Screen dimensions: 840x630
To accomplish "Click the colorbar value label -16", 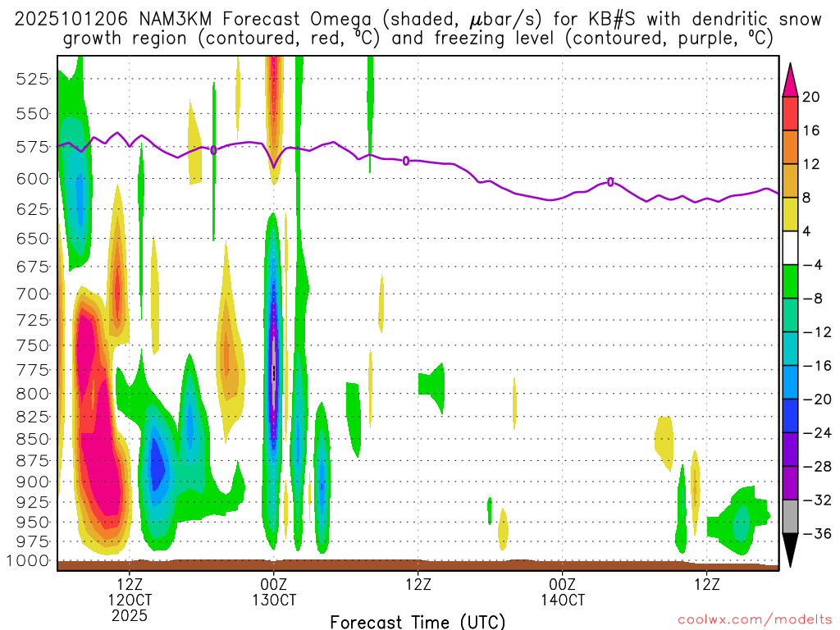I will (816, 366).
